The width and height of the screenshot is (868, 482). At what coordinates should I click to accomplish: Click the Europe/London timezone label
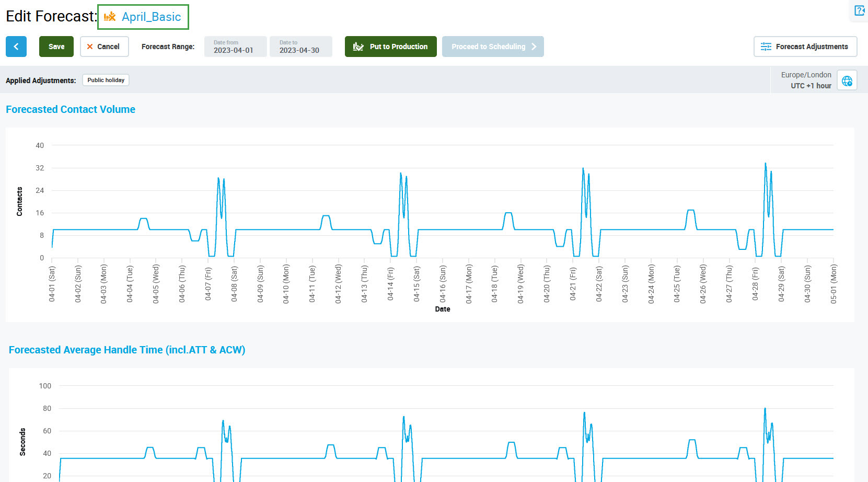click(806, 75)
